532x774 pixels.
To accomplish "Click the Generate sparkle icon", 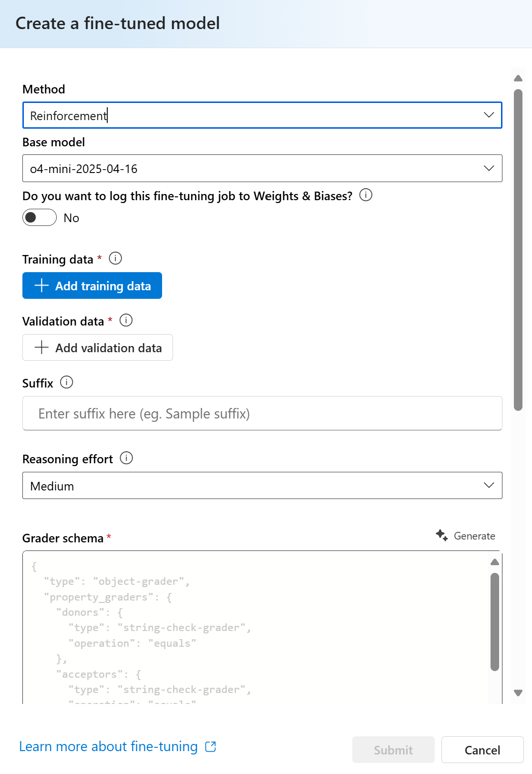I will [442, 536].
